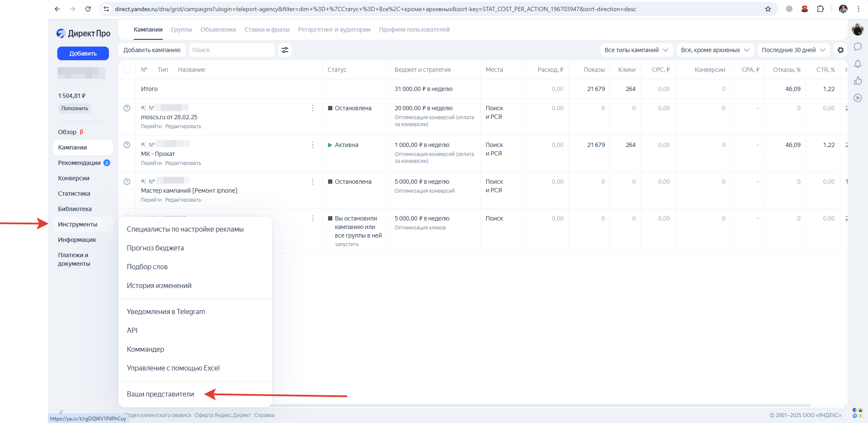The image size is (868, 423).
Task: Switch to Ретаргетинг и аудитории tab
Action: click(x=334, y=29)
